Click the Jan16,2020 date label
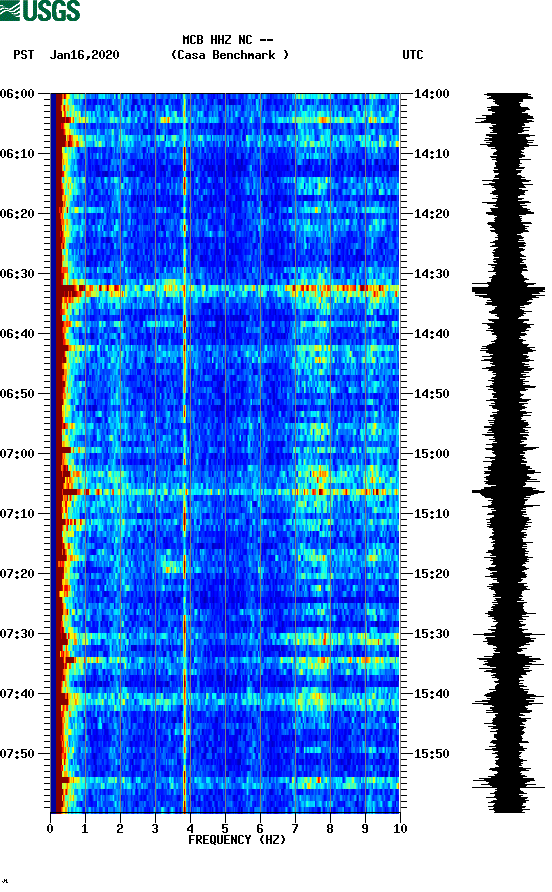This screenshot has height=892, width=552. pos(84,55)
